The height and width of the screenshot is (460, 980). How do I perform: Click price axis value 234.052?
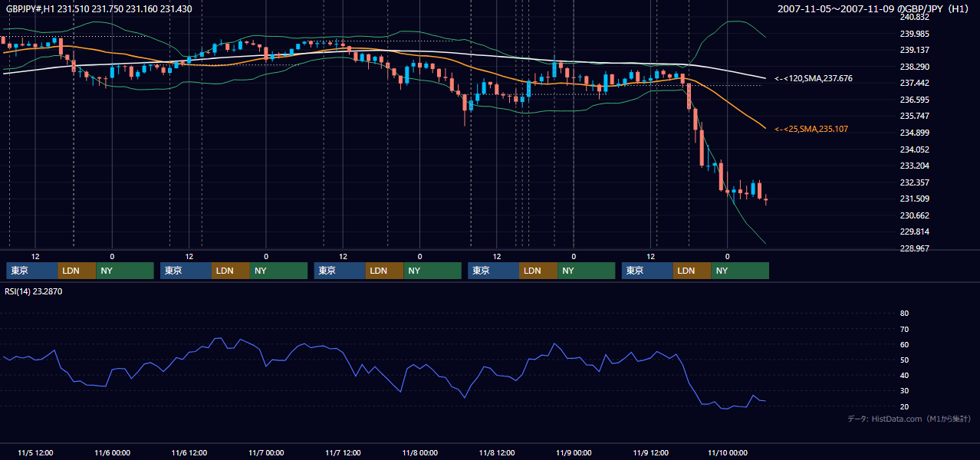coord(914,149)
